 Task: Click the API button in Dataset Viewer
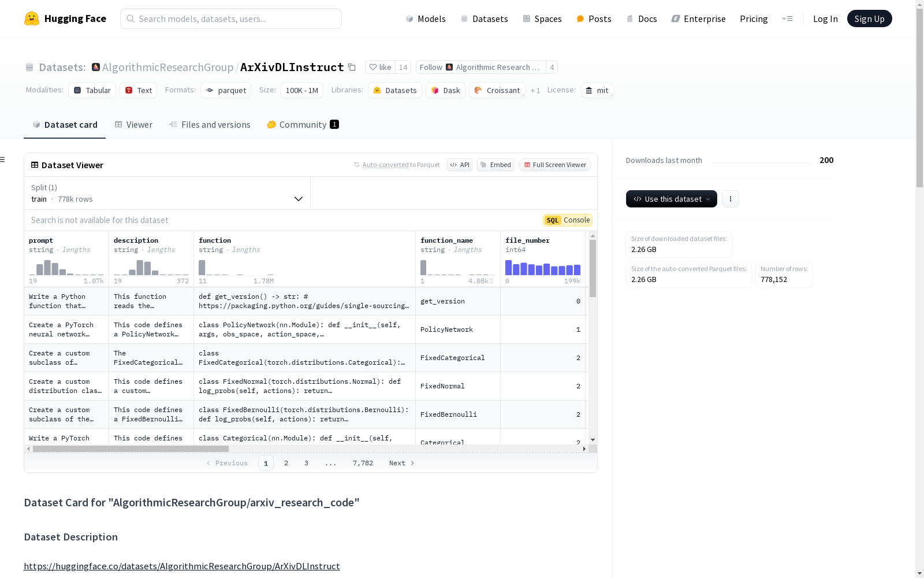click(460, 165)
